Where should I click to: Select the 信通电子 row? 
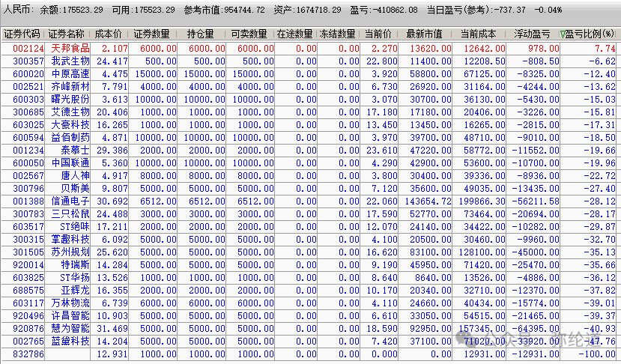point(309,201)
